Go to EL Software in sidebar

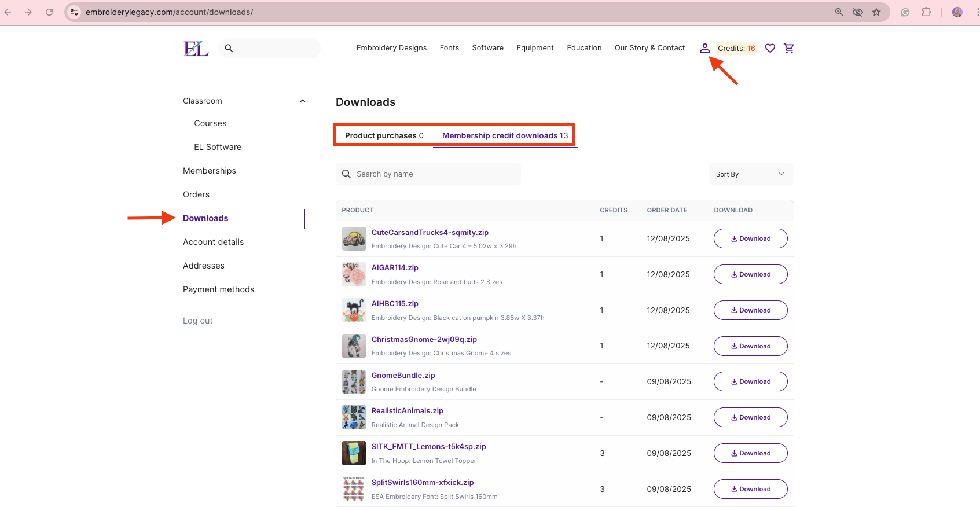(x=218, y=147)
